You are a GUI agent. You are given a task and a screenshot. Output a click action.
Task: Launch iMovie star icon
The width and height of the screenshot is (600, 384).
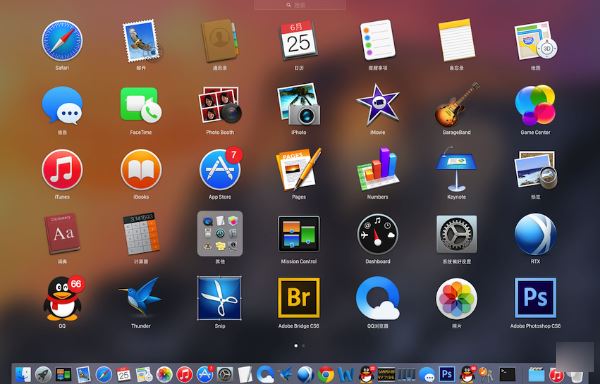(377, 104)
